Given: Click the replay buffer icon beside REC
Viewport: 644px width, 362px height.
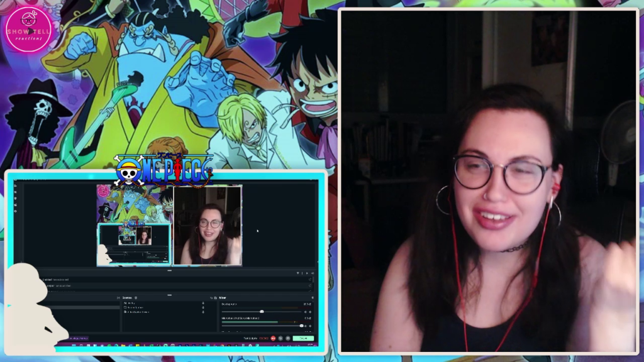Looking at the screenshot, I should (280, 338).
